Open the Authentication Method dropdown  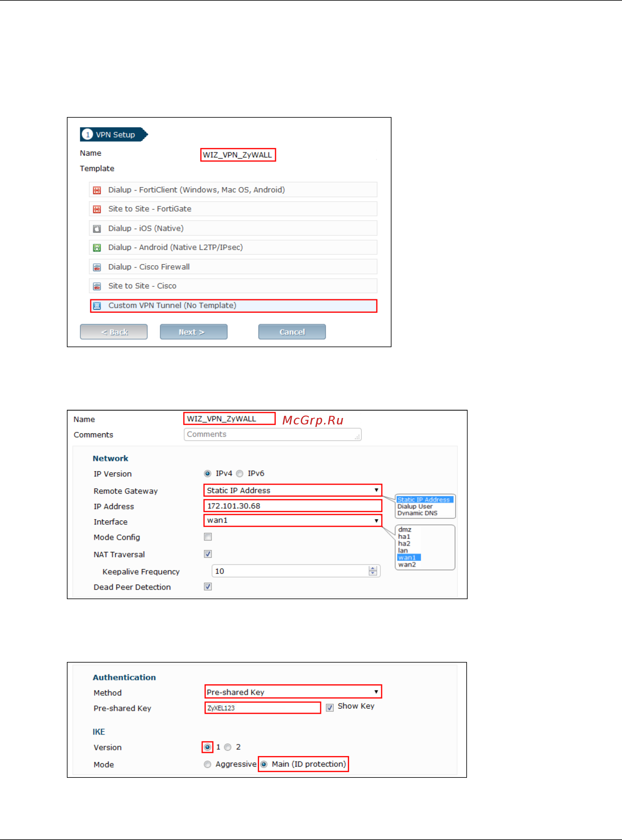293,692
